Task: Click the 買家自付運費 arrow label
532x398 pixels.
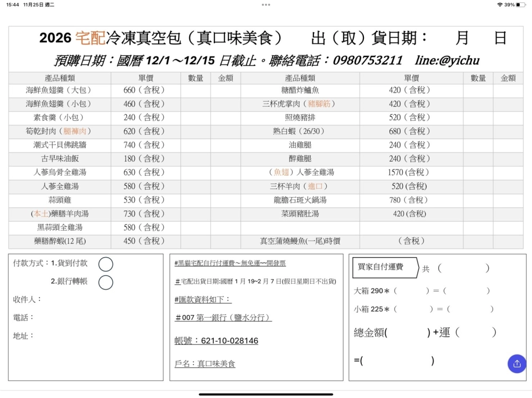Action: click(x=383, y=267)
